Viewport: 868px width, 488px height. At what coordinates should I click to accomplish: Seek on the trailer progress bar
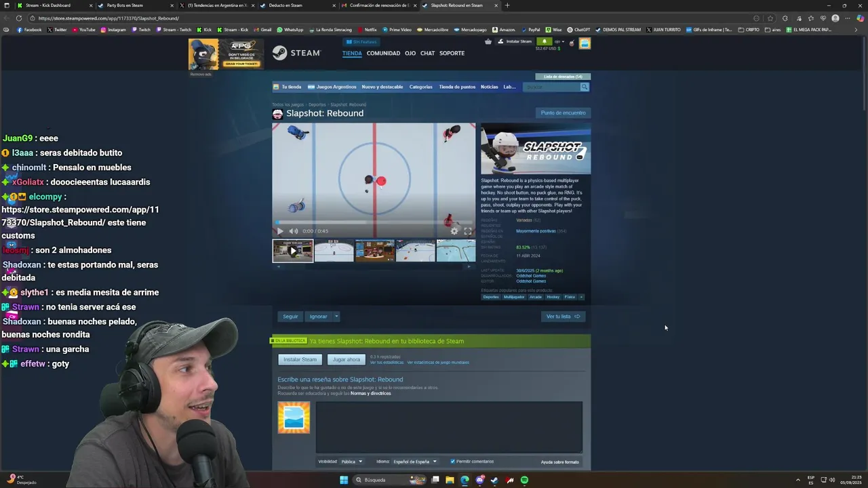coord(374,222)
